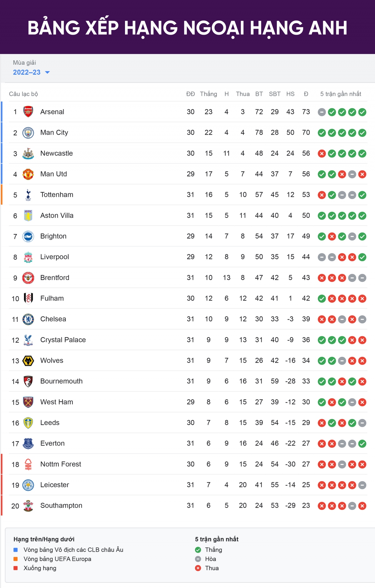
Task: Click the Southampton row points value 23
Action: pyautogui.click(x=306, y=506)
